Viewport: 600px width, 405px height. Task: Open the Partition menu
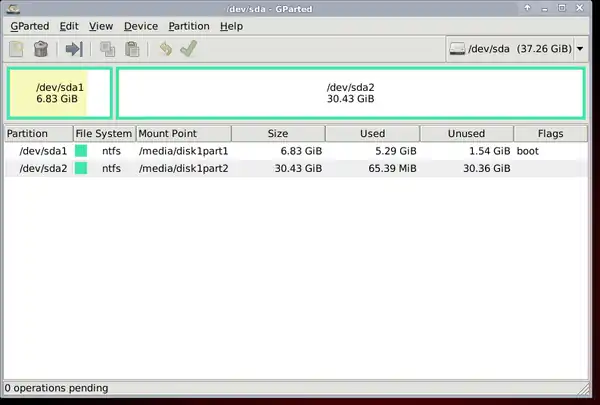pos(189,25)
